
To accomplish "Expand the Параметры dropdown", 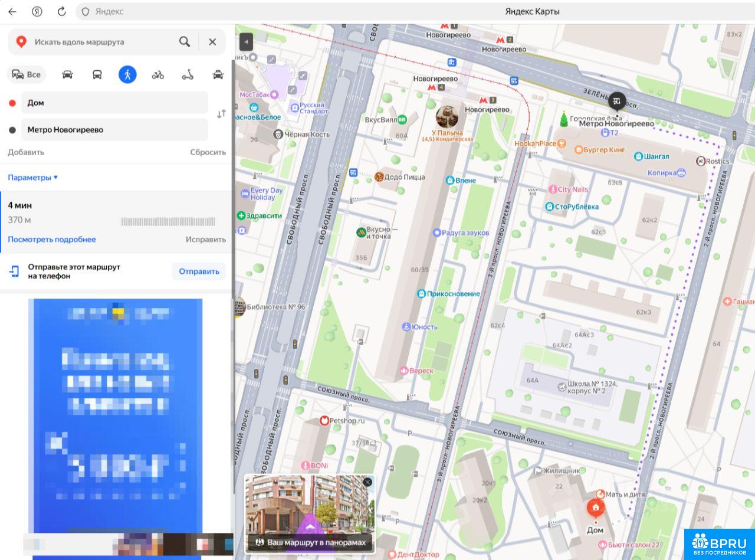I will (x=33, y=178).
